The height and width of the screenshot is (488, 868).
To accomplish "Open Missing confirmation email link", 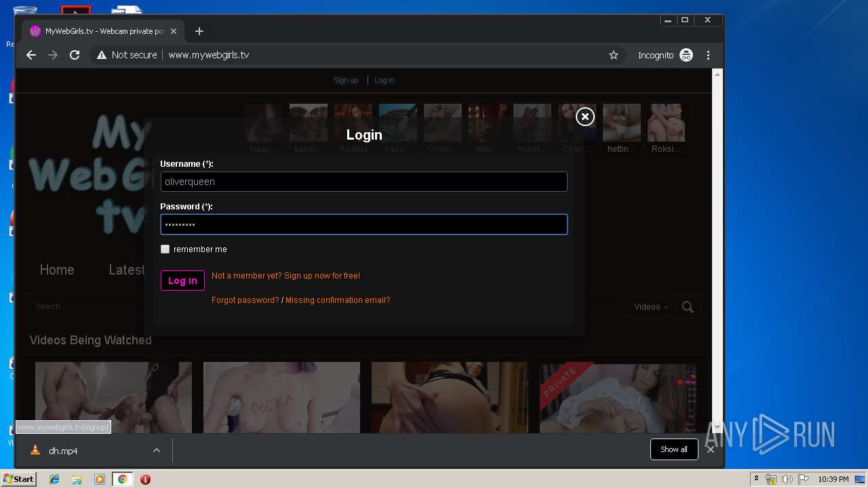I will [338, 300].
